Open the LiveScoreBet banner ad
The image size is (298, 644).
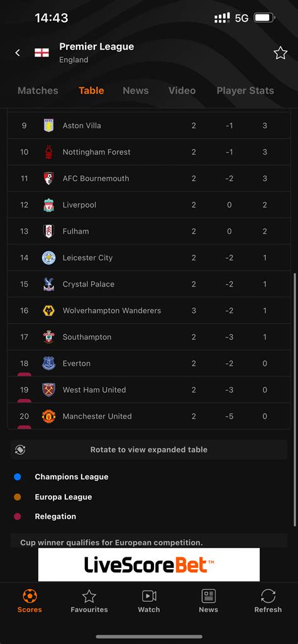[149, 565]
